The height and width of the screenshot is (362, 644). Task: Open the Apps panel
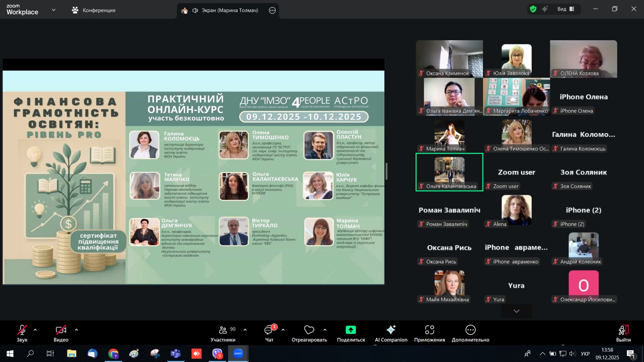pos(429,330)
